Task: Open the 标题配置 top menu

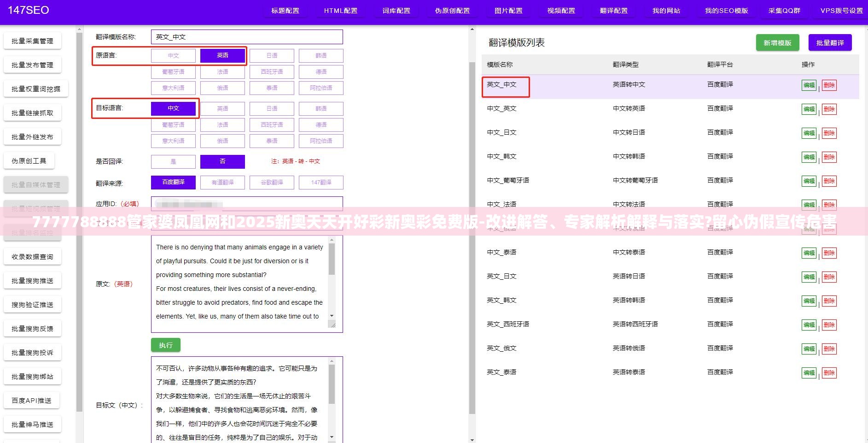Action: coord(285,11)
